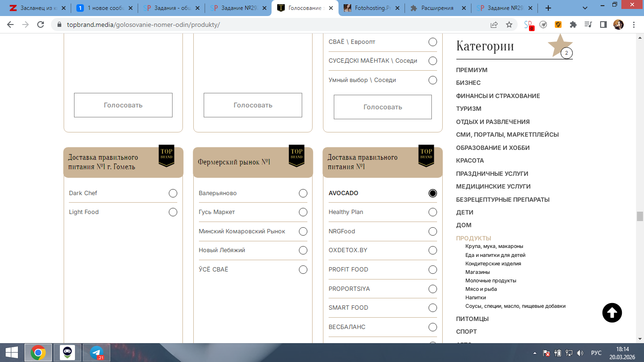This screenshot has height=362, width=644.
Task: Switch to the Fotohosting tab
Action: [x=372, y=8]
